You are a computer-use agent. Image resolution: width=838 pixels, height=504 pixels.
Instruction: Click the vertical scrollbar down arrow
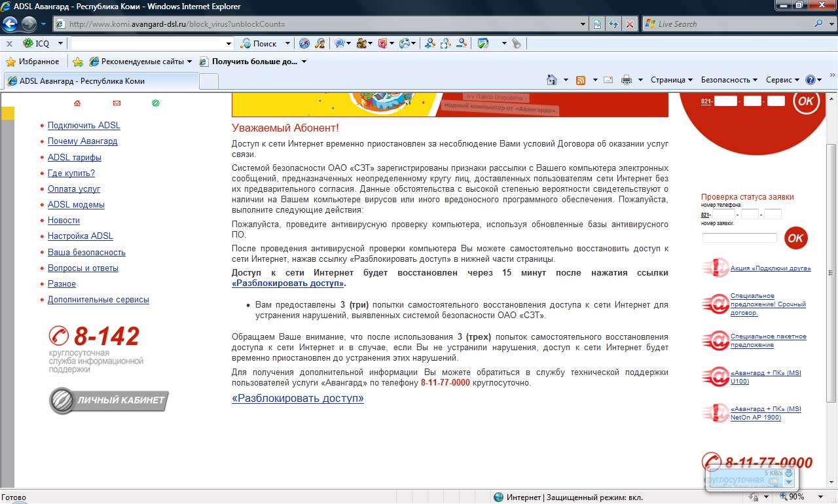tap(832, 482)
